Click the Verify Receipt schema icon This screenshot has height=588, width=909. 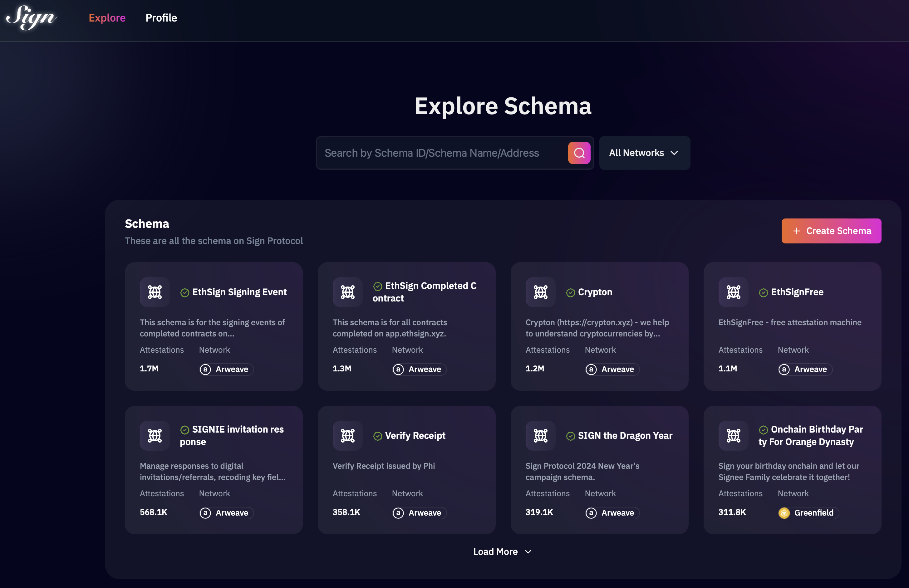[347, 436]
